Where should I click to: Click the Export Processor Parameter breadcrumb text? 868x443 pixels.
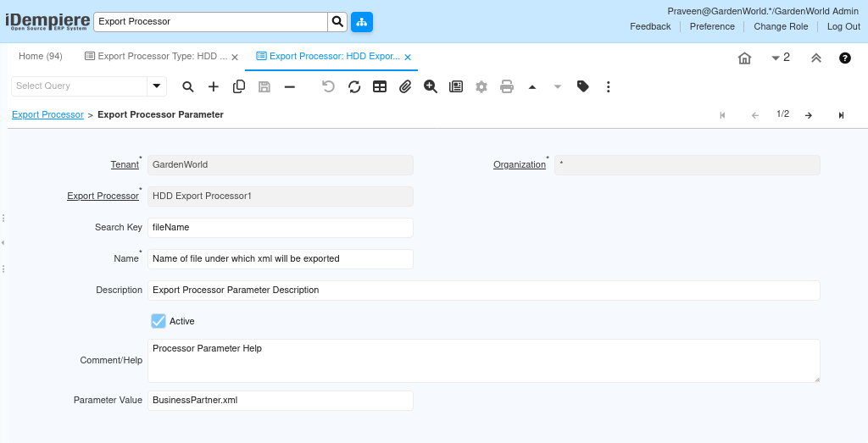[160, 114]
